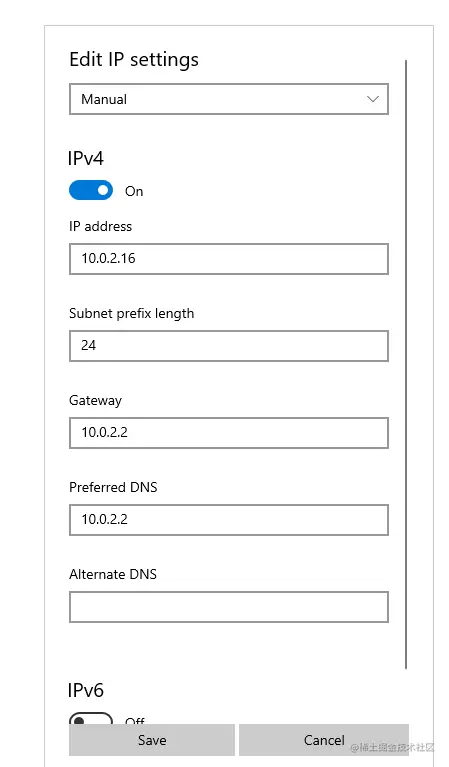Click the Gateway input field
Viewport: 449px width, 767px height.
pos(228,433)
